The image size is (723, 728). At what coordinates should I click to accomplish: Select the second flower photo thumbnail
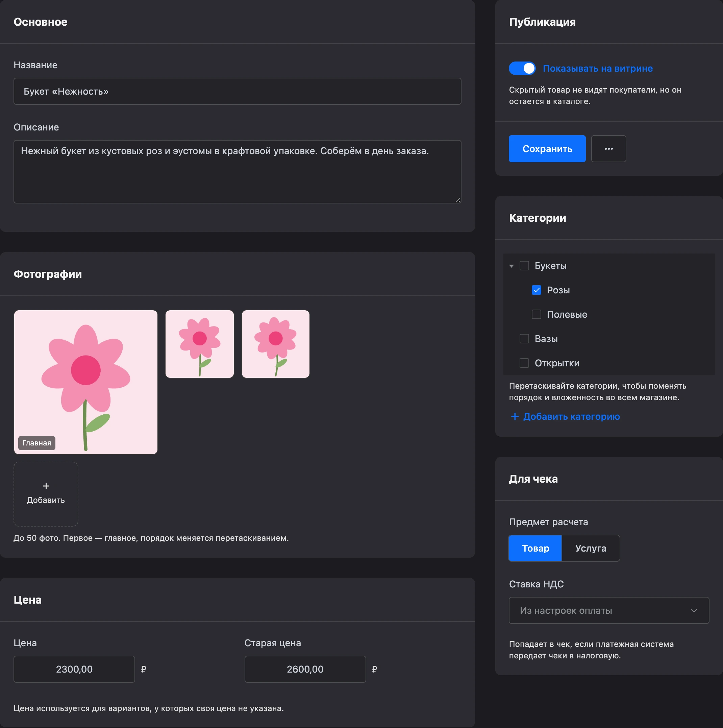pyautogui.click(x=200, y=344)
